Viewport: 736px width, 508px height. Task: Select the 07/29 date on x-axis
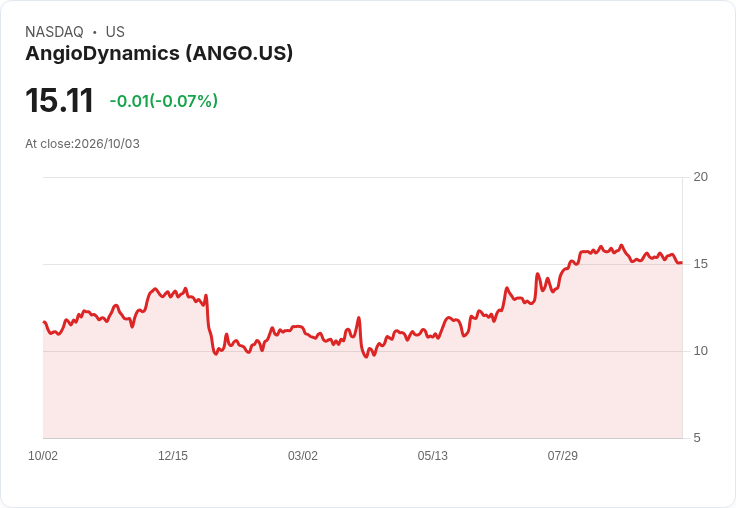point(563,456)
